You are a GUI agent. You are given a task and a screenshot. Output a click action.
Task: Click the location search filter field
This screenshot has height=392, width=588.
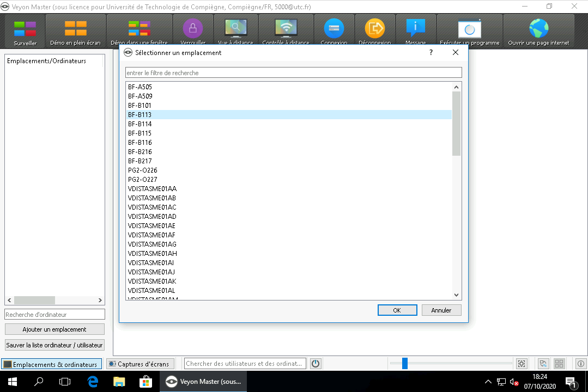293,73
